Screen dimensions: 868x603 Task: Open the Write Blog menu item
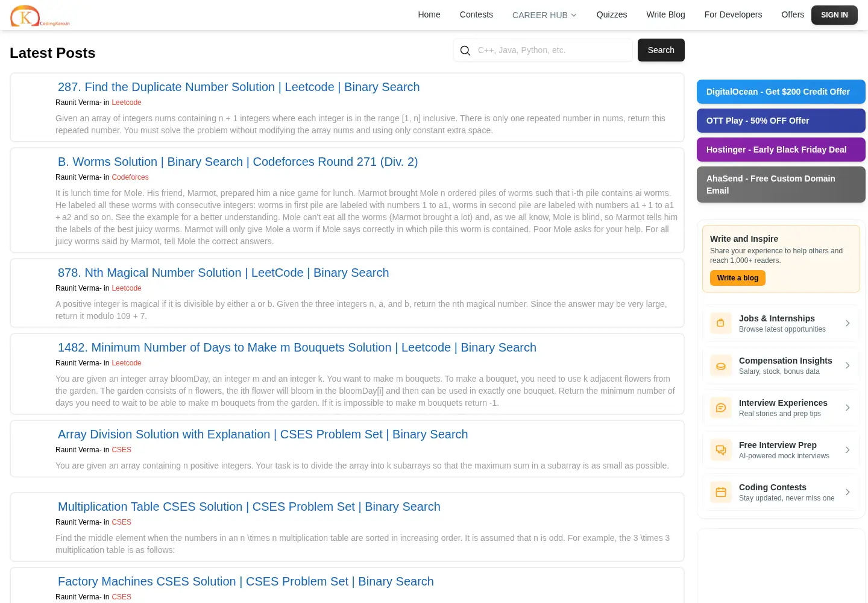click(x=665, y=14)
